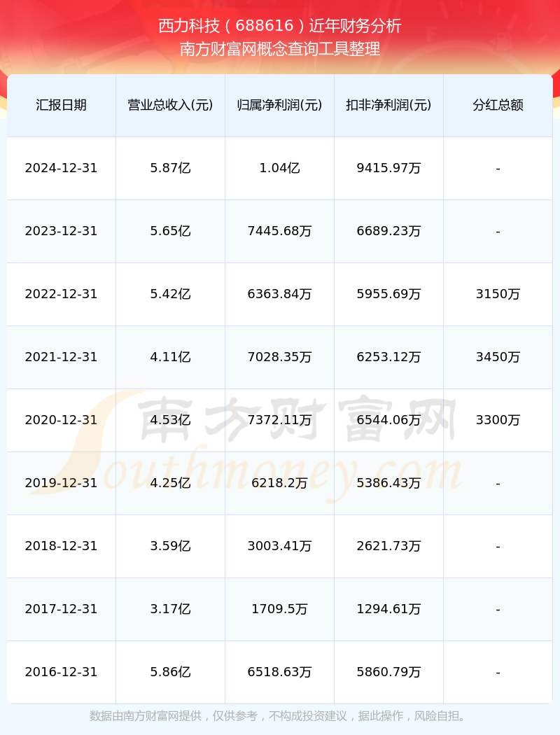560x735 pixels.
Task: Click the value 6544.06万
Action: (389, 420)
